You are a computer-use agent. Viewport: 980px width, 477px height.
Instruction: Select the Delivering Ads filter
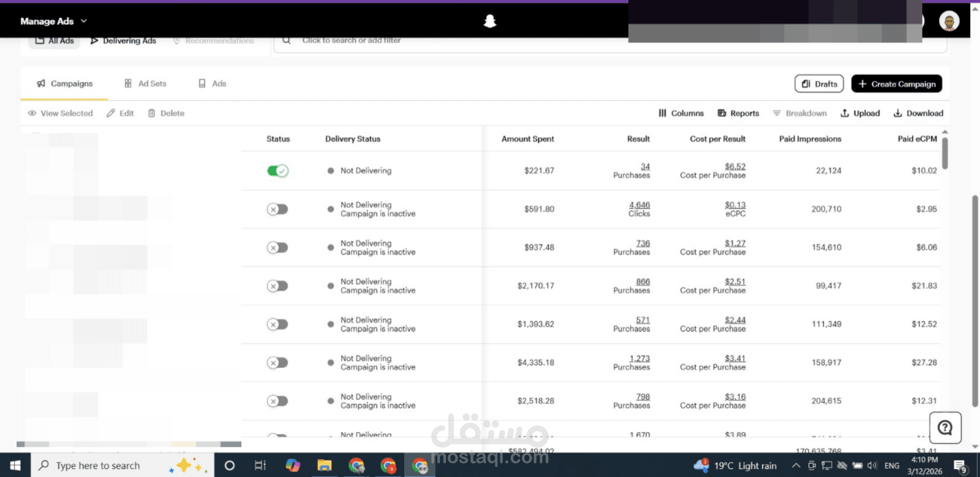pos(123,41)
